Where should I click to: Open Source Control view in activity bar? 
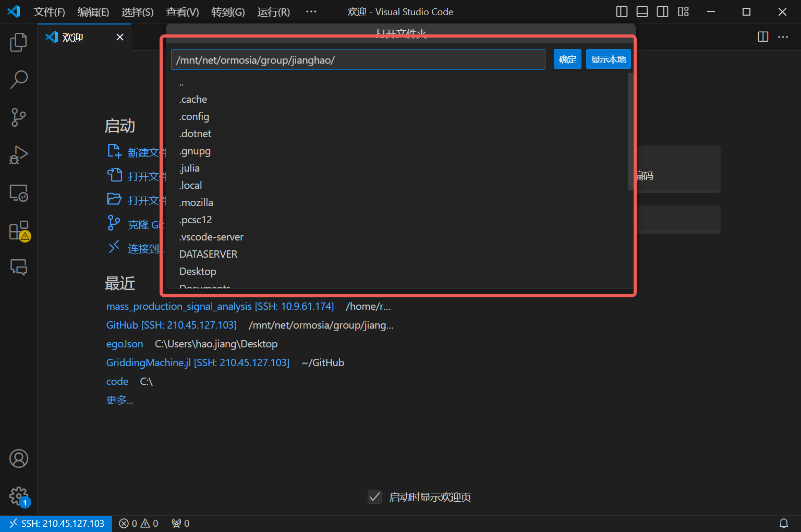tap(19, 117)
